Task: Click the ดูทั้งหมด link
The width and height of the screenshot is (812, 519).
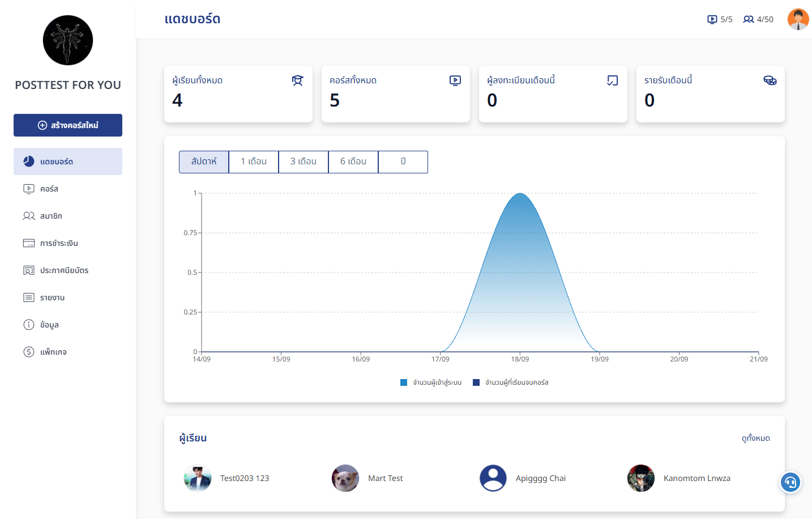Action: 756,438
